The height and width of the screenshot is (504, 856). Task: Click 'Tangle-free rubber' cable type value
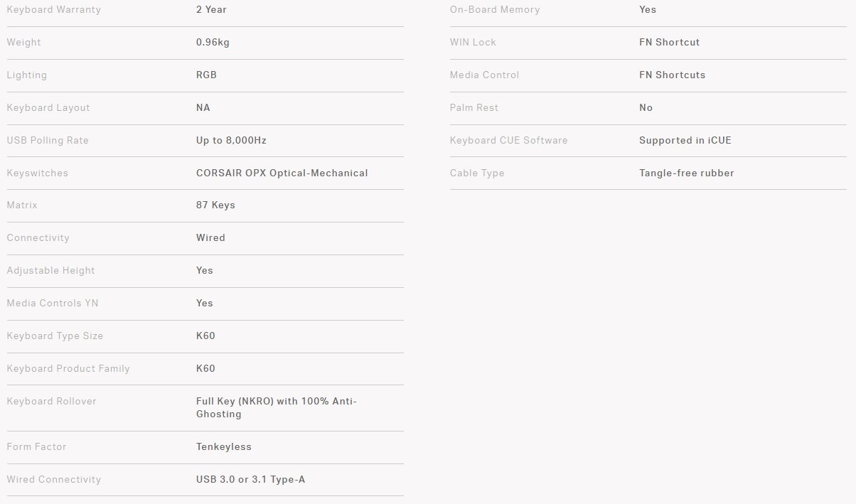(x=686, y=173)
